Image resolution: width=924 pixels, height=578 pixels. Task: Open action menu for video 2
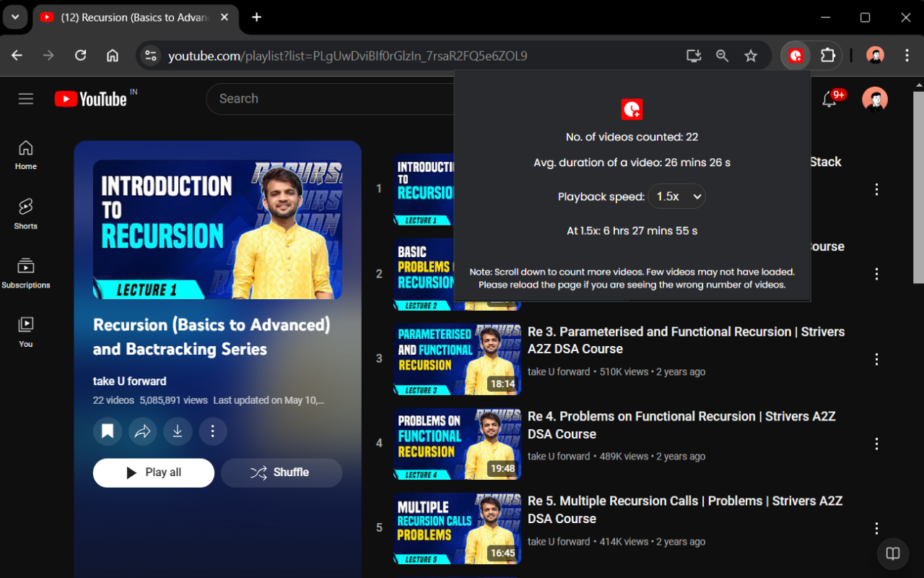[x=876, y=274]
